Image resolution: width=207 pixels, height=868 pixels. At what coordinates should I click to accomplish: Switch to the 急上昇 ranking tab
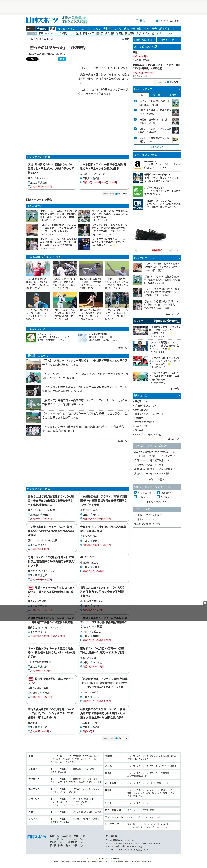(157, 95)
